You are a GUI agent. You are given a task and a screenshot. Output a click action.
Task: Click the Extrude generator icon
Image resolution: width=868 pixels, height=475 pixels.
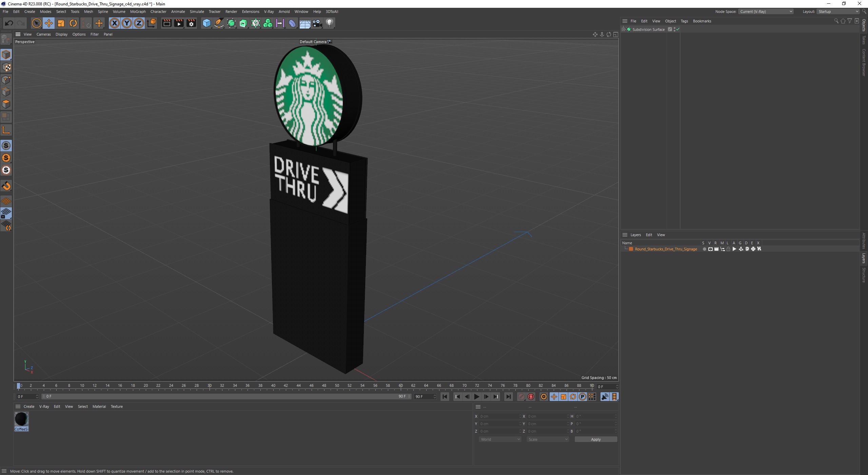tap(243, 23)
